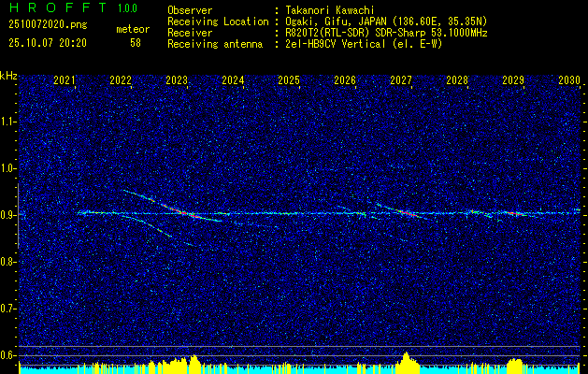Click the 'Receiving antenna' label

[x=215, y=44]
